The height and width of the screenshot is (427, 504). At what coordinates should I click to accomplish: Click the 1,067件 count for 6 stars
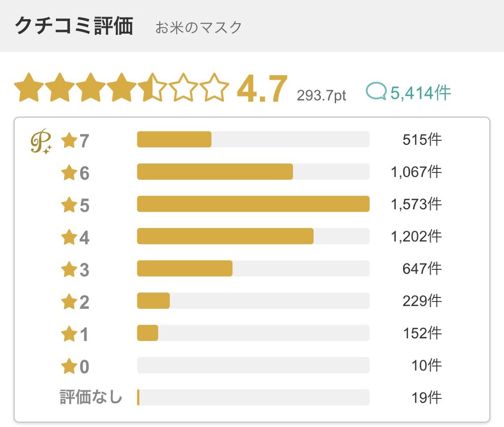pos(416,172)
